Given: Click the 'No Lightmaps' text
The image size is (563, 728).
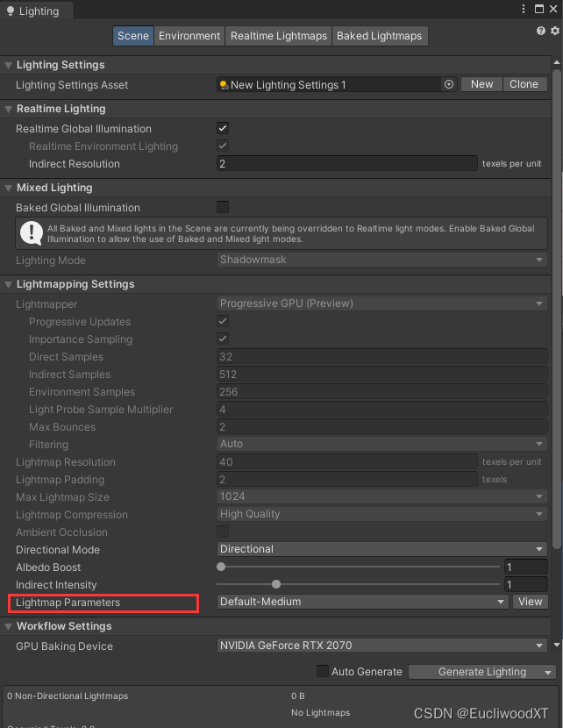Looking at the screenshot, I should tap(320, 713).
